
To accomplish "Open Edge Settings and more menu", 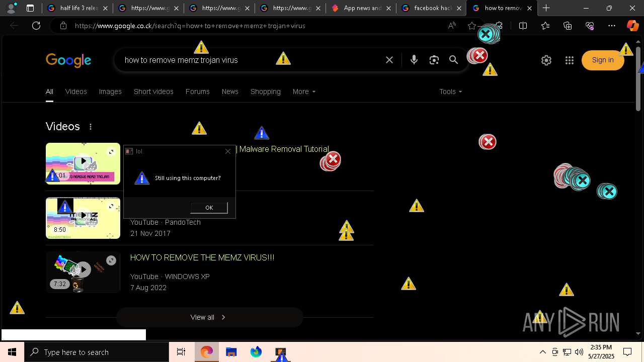I will (x=612, y=26).
